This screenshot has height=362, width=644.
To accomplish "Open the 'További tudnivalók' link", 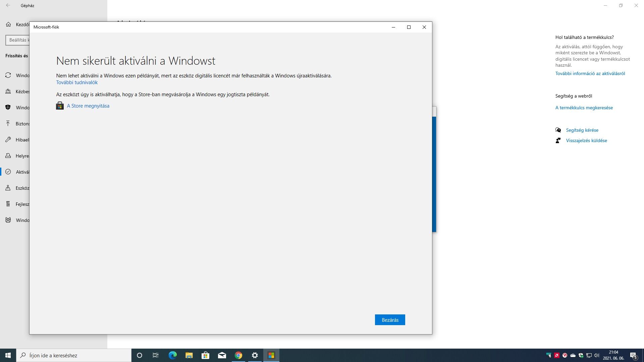I will pyautogui.click(x=77, y=82).
